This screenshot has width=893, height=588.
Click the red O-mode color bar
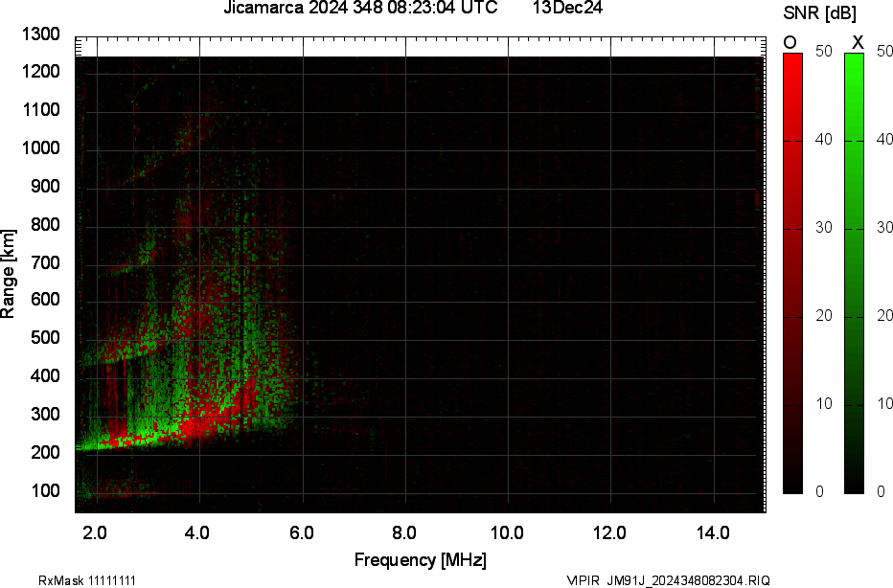(x=792, y=273)
